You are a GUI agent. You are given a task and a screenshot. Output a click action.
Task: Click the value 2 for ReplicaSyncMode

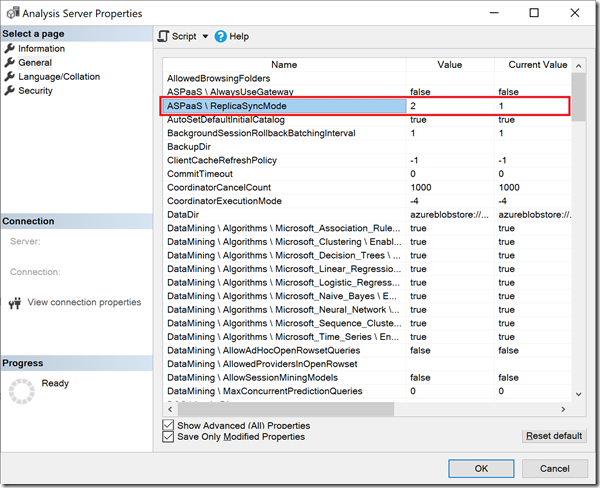(x=413, y=106)
